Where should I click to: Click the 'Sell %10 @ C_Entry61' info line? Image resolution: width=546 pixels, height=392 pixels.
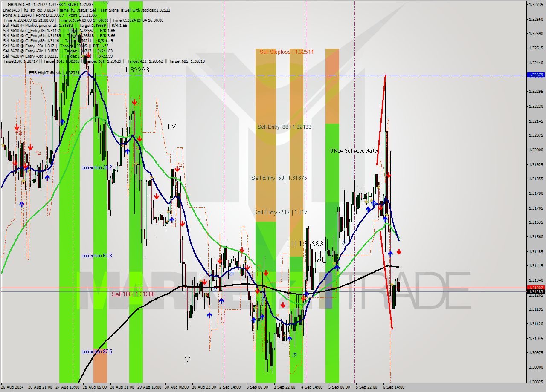(x=59, y=35)
